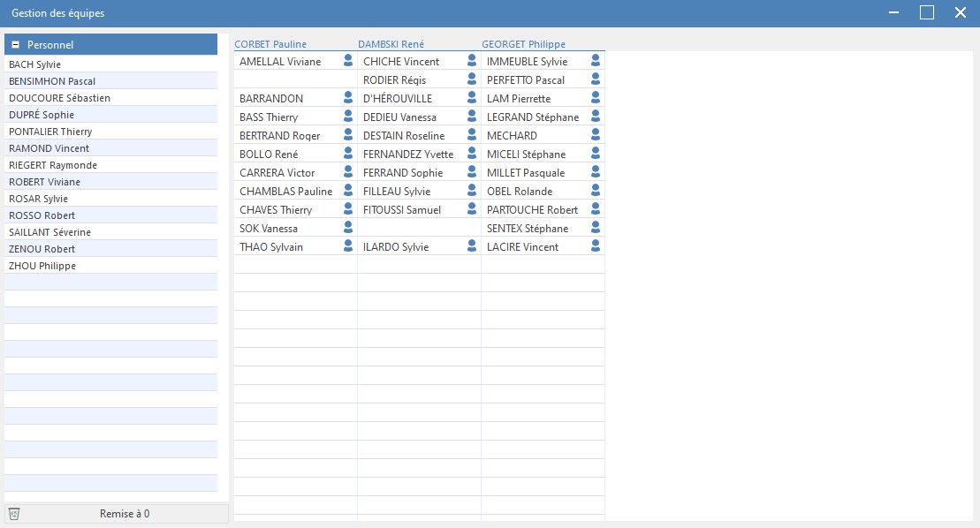Image resolution: width=980 pixels, height=528 pixels.
Task: Click the Remise à 0 button
Action: pyautogui.click(x=117, y=514)
